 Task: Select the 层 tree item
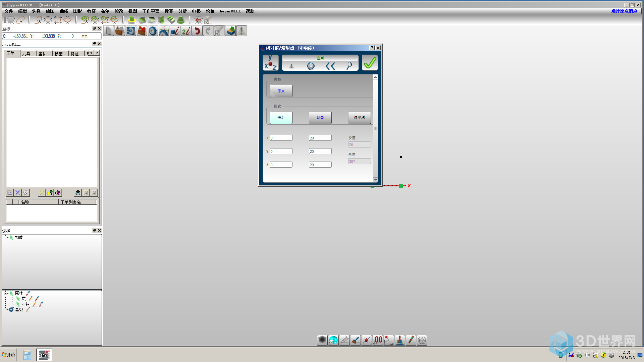[x=24, y=299]
